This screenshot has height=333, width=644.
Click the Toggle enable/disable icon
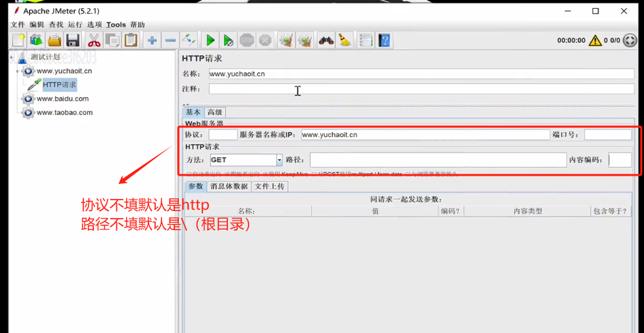[189, 40]
